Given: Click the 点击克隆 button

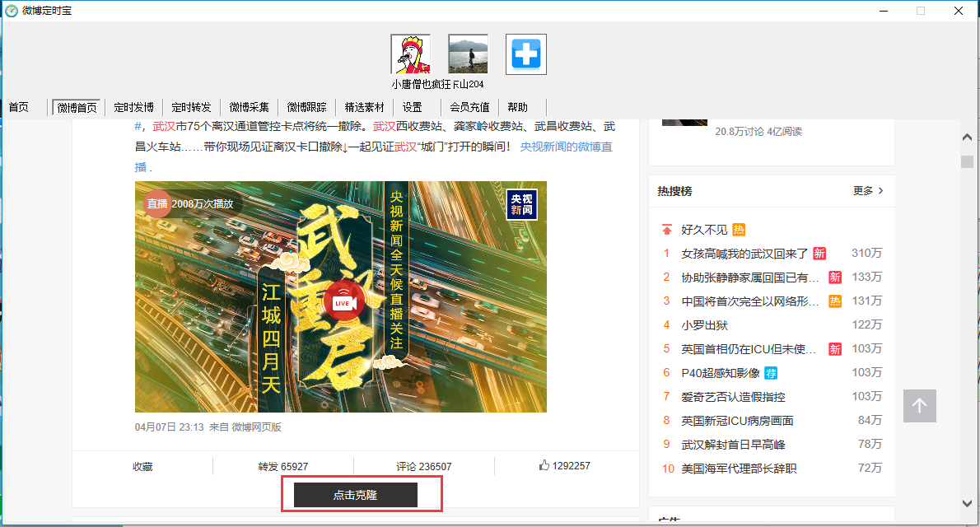Looking at the screenshot, I should [x=356, y=495].
